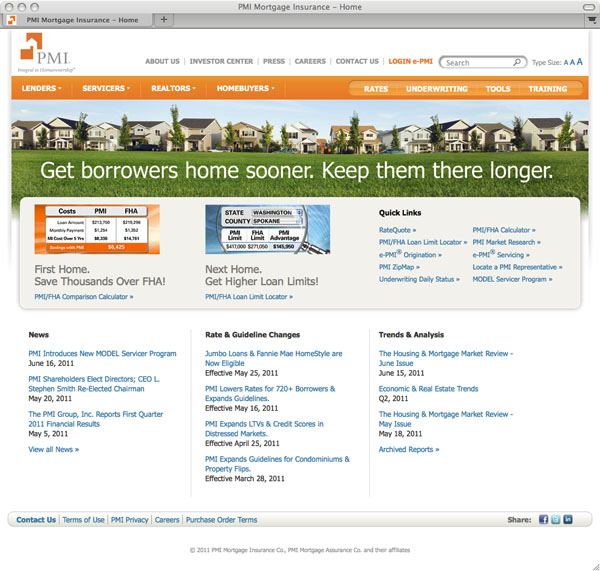Click Contact Us in footer
Screen dimensions: 600x571
[x=36, y=520]
